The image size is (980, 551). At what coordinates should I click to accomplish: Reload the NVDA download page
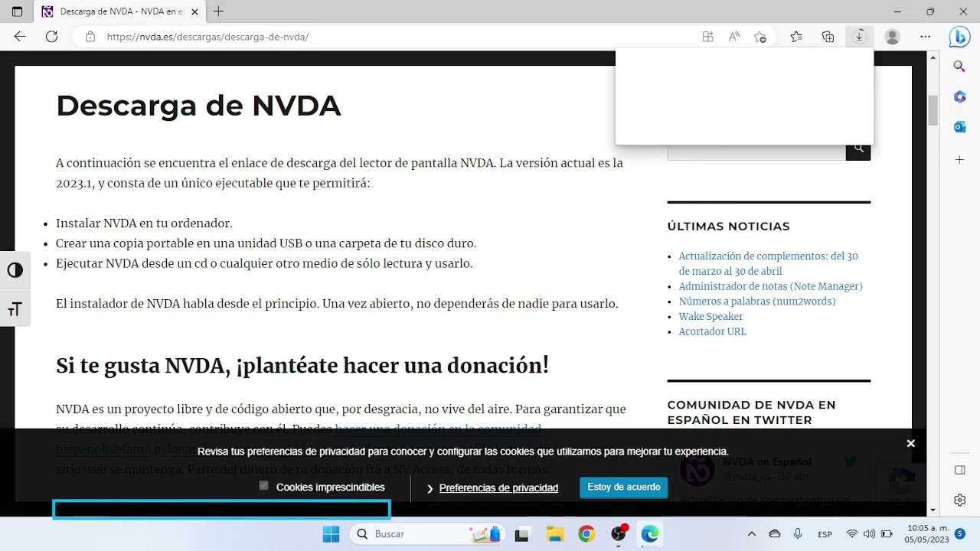tap(51, 36)
